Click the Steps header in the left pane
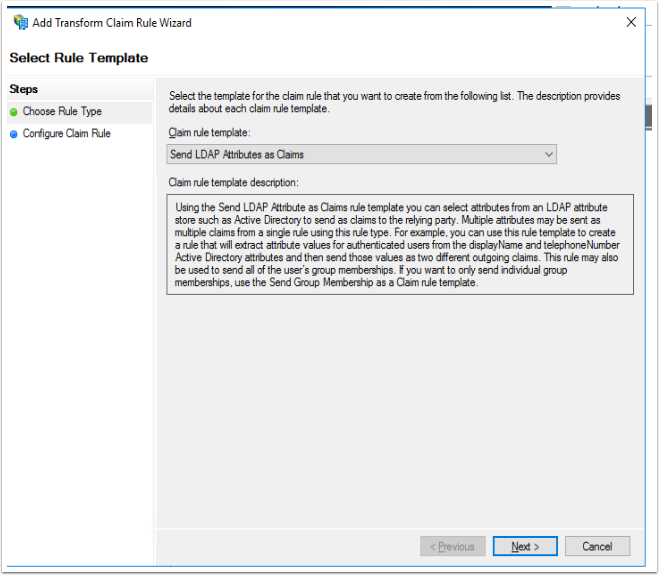659x575 pixels. [x=24, y=89]
